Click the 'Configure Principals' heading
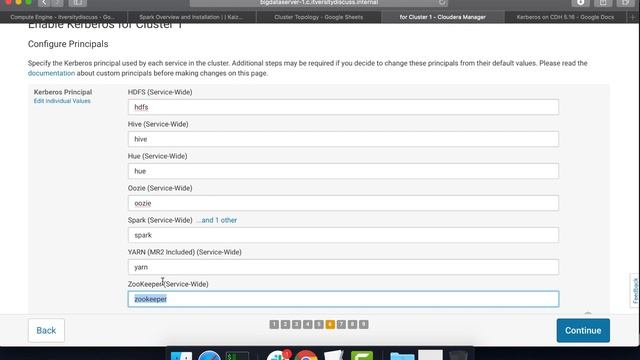Image resolution: width=640 pixels, height=360 pixels. pos(68,44)
